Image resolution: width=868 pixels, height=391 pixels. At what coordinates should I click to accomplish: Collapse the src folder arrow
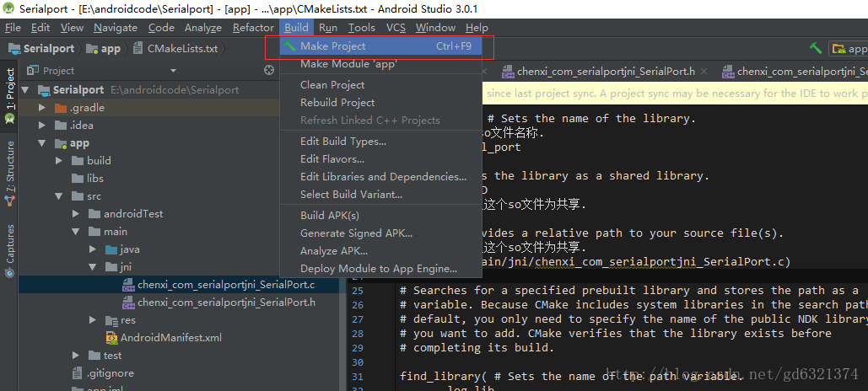pyautogui.click(x=59, y=195)
